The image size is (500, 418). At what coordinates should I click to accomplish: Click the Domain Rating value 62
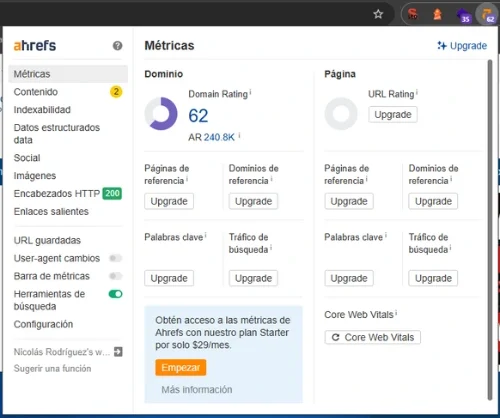coord(198,116)
